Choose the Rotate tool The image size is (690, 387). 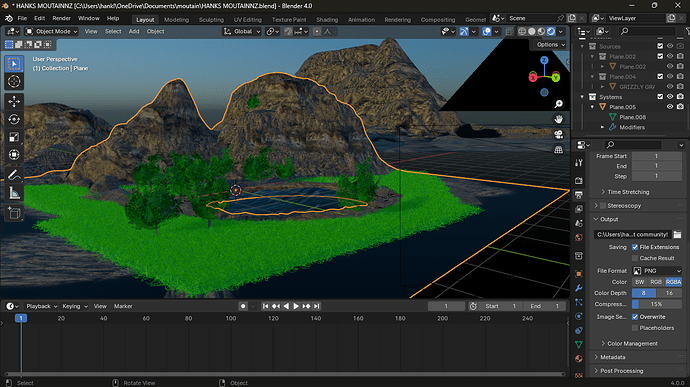coord(14,119)
